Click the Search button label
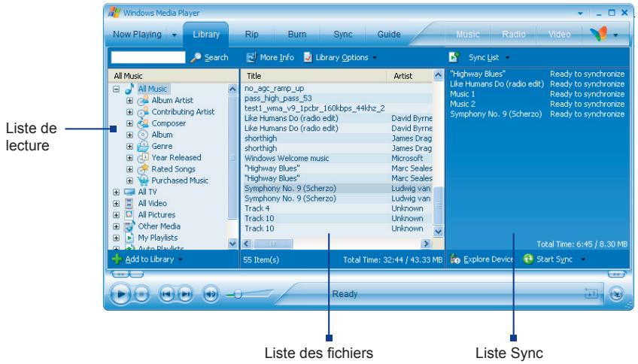Viewport: 638px width, 364px height. [216, 58]
